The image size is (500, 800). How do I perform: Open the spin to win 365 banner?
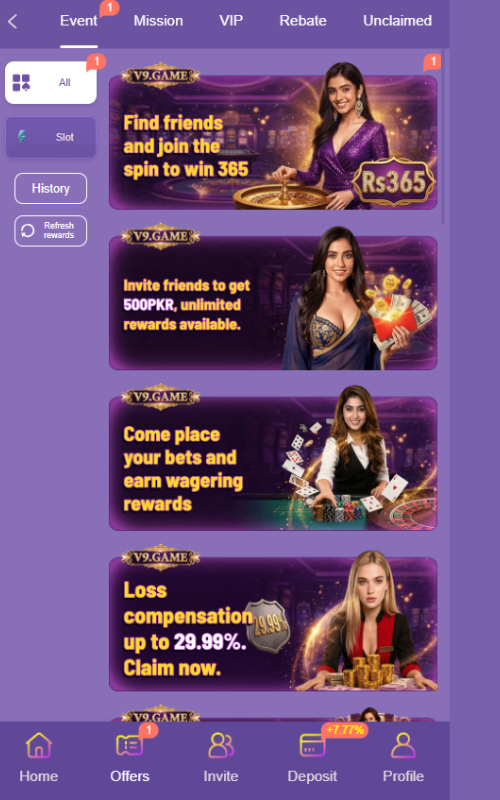[x=273, y=142]
